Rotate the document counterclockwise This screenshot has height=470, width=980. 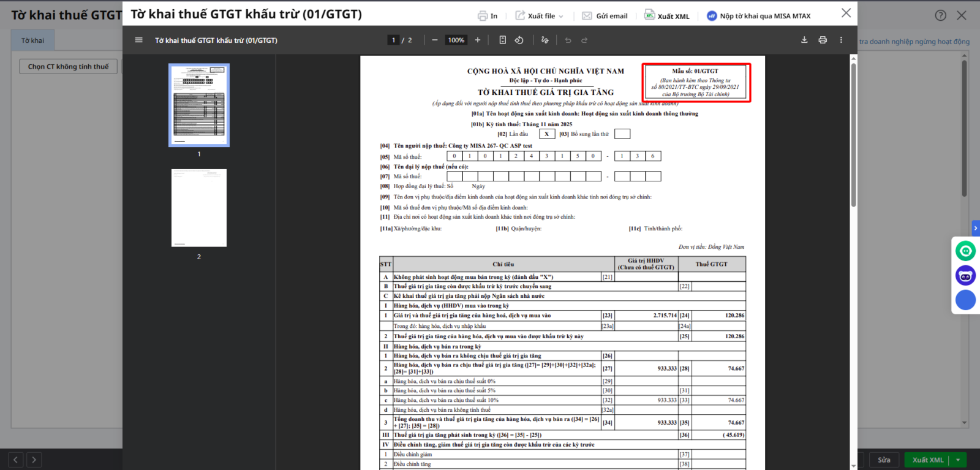coord(519,40)
